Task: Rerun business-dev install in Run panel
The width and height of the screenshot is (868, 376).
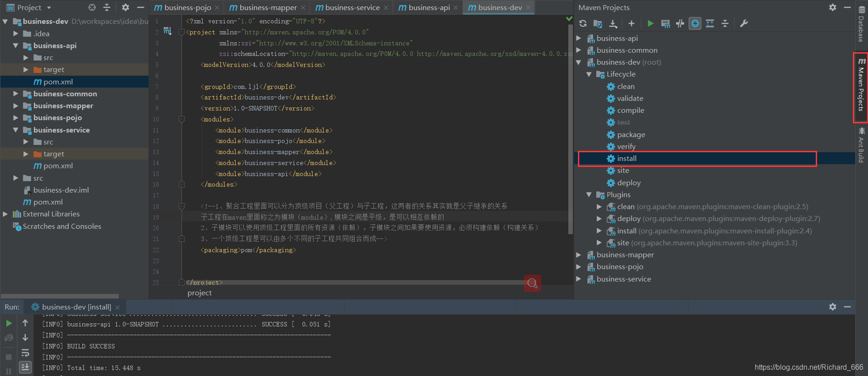Action: coord(9,323)
